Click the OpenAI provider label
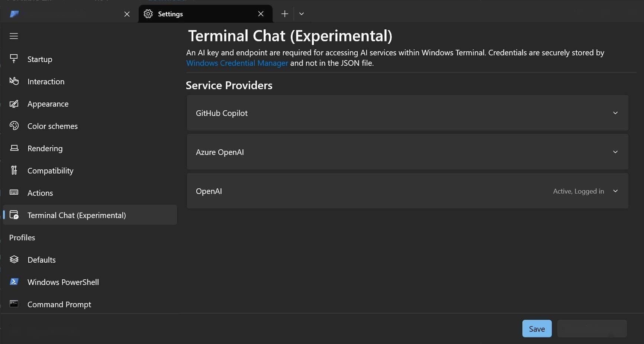The height and width of the screenshot is (344, 644). pos(209,191)
